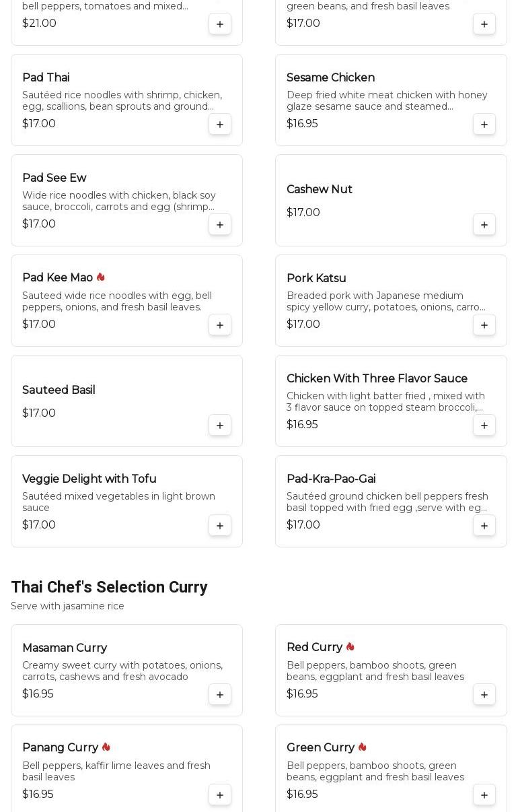Image resolution: width=518 pixels, height=812 pixels.
Task: Add Pad Kee Mao to cart
Action: point(220,325)
